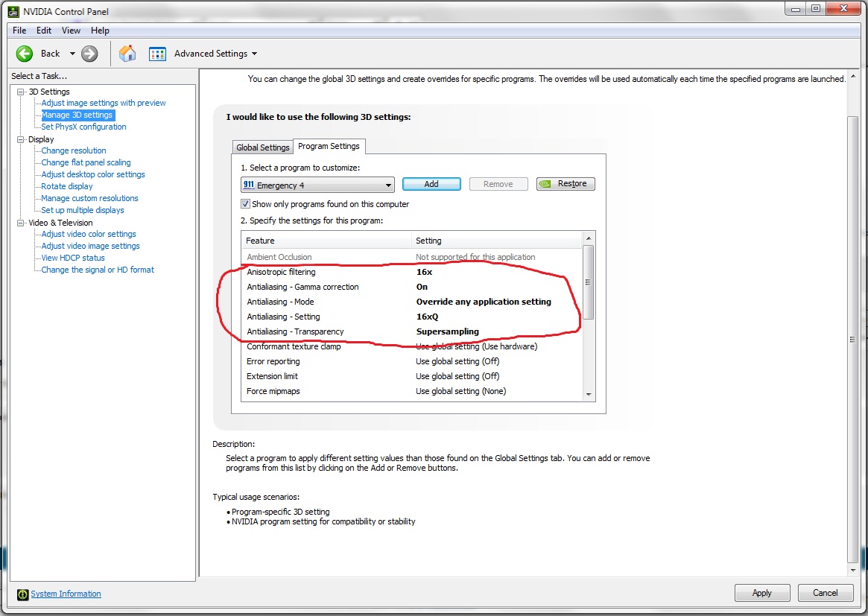Screen dimensions: 868x616
Task: Click the Cancel button
Action: point(825,593)
